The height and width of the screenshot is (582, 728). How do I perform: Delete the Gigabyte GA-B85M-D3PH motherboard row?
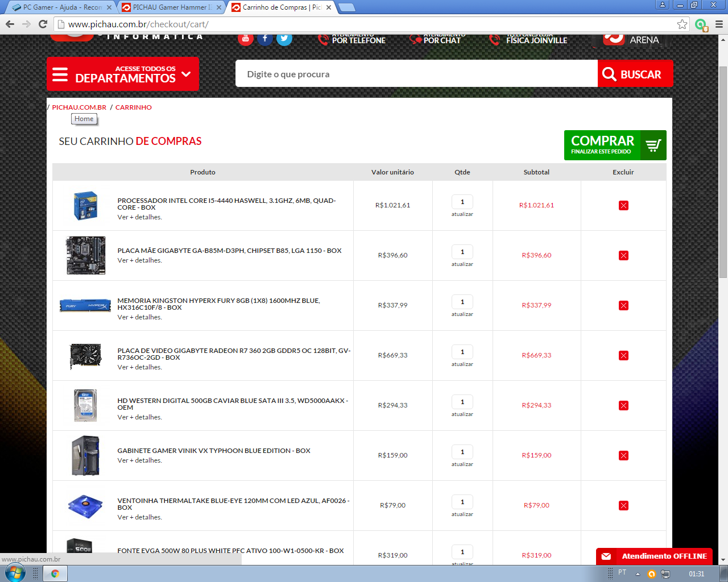tap(623, 255)
